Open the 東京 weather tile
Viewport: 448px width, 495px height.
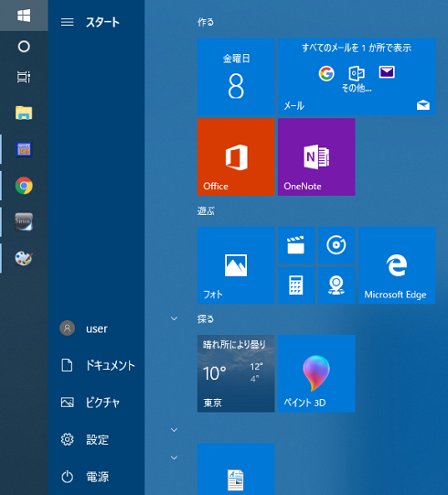(236, 373)
